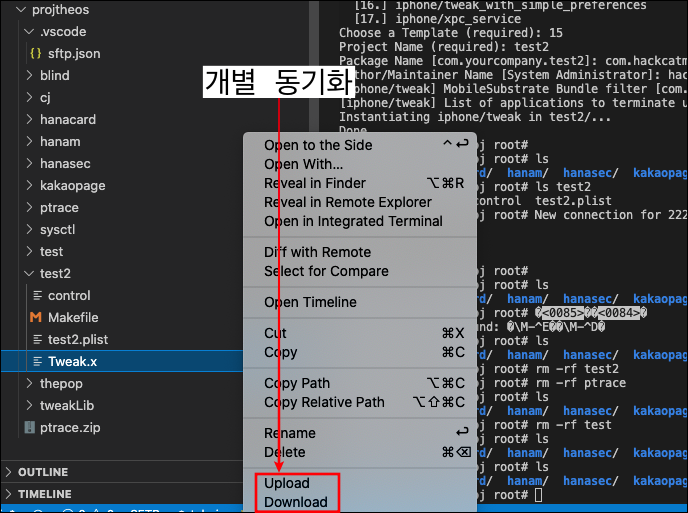Click terminal text 'control test2.plist'

click(544, 201)
